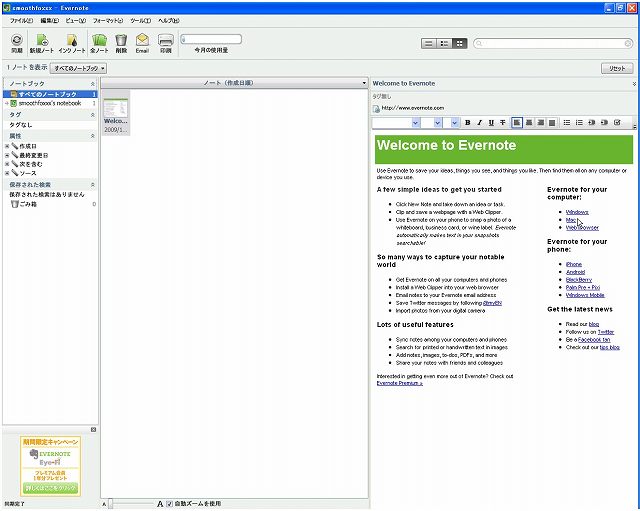The width and height of the screenshot is (640, 511).
Task: Open the すべてのノートブック dropdown
Action: 79,68
